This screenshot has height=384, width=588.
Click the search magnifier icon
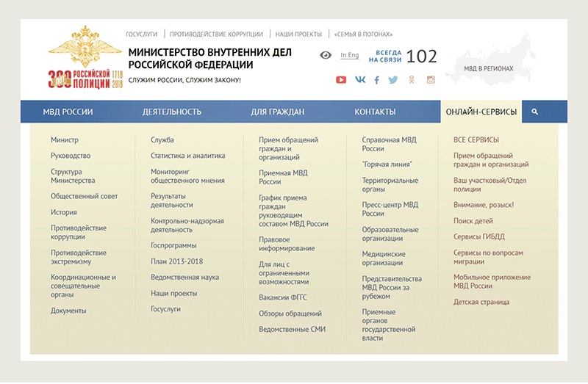535,112
